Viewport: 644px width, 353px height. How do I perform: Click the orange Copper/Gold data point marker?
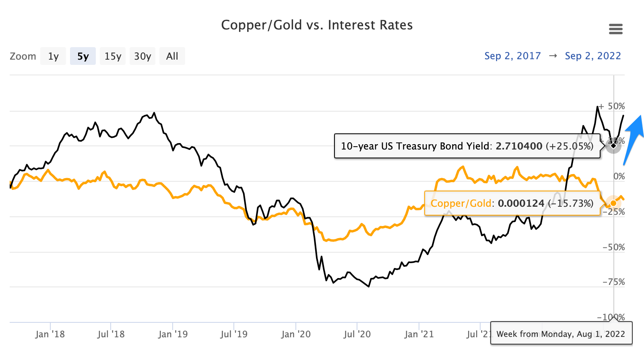613,203
